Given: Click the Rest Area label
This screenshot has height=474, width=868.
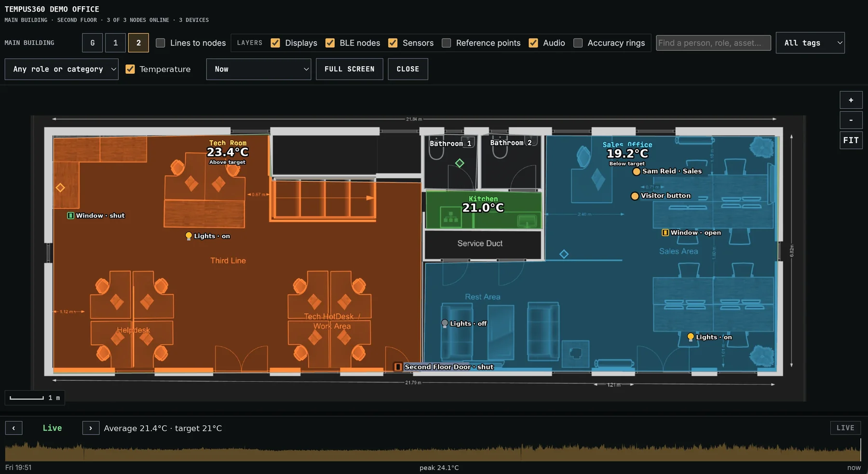Looking at the screenshot, I should 483,297.
